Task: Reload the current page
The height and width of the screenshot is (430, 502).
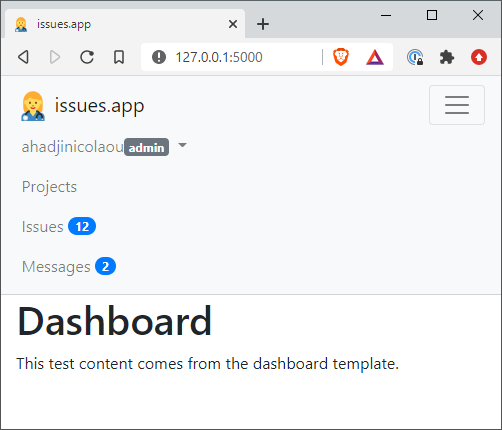Action: point(87,57)
